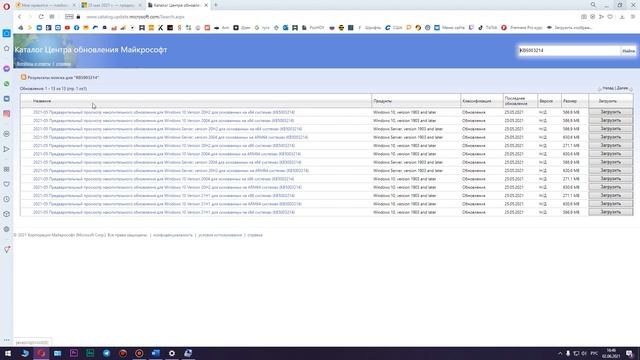640x360 pixels.
Task: Open History clock icon in sidebar
Action: [7, 199]
